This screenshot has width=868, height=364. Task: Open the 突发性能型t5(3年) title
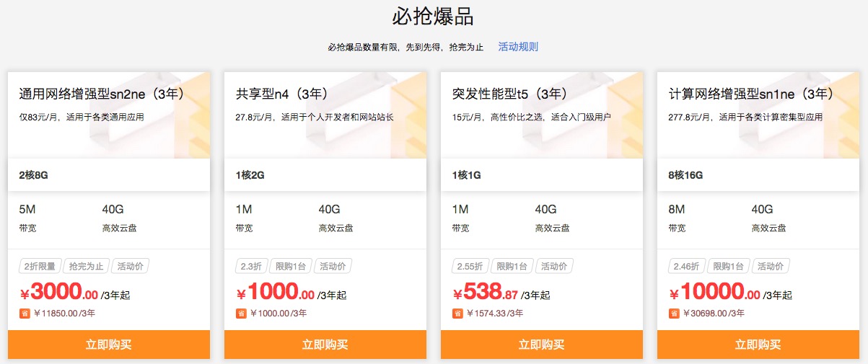click(509, 94)
